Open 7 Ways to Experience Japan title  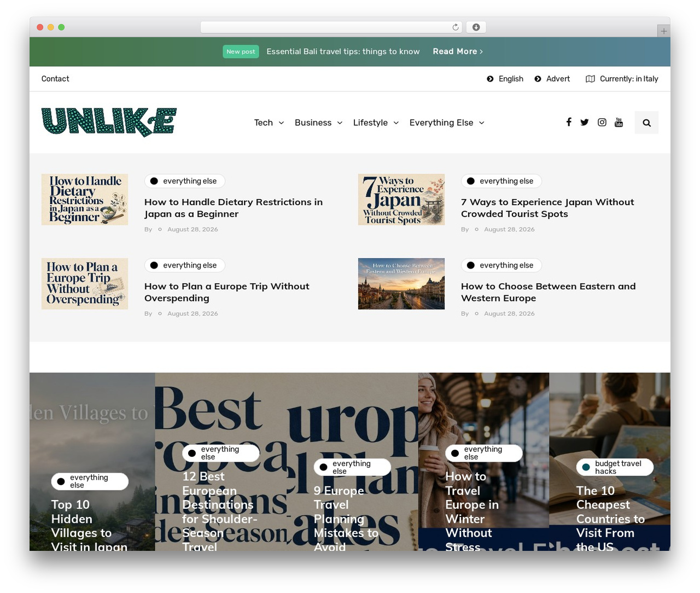(547, 208)
